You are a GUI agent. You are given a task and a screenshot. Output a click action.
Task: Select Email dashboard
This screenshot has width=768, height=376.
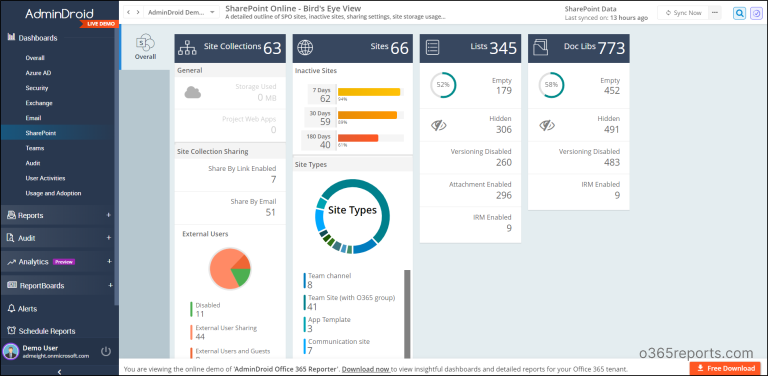point(33,118)
